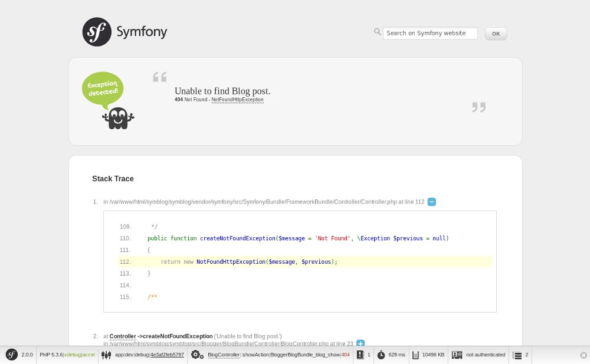The height and width of the screenshot is (364, 590).
Task: Click the 404 status code in toolbar
Action: point(345,355)
